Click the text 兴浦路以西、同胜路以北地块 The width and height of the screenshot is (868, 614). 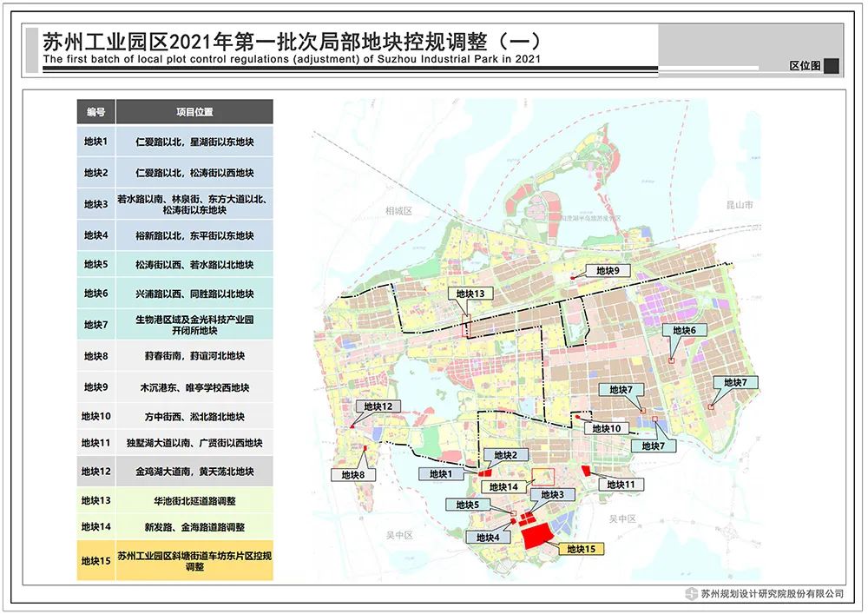click(194, 294)
